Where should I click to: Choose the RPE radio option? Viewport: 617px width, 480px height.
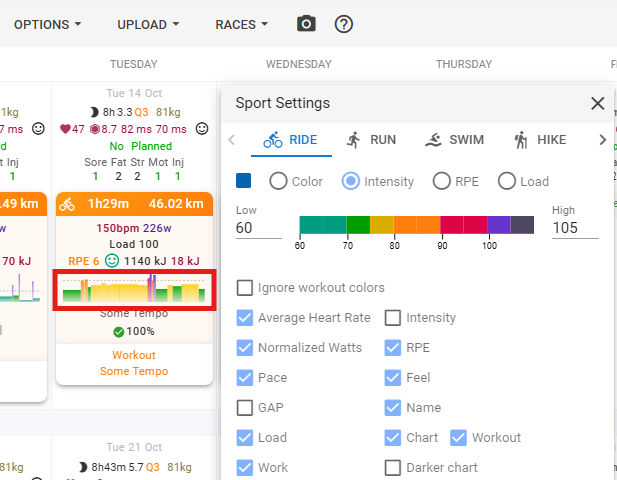(441, 181)
